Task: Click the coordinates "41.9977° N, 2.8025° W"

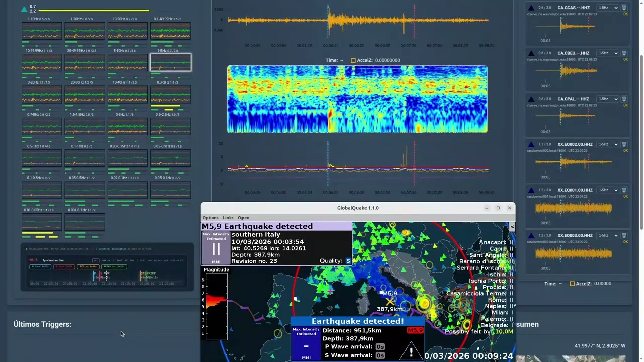Action: (600, 346)
